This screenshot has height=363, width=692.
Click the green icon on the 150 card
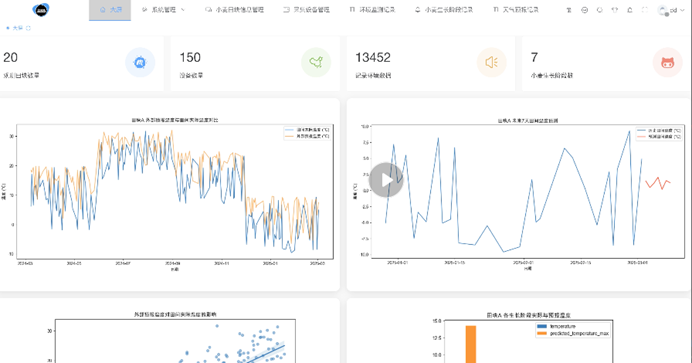coord(316,63)
